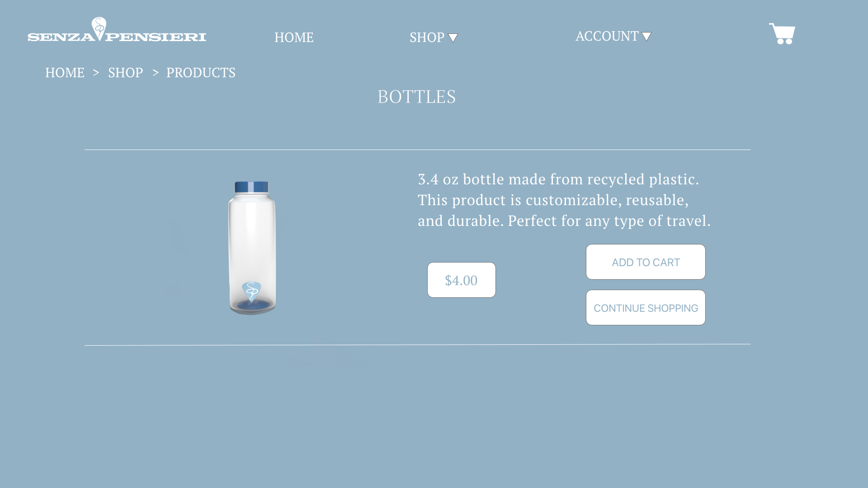Click the $4.00 price box
Screen dimensions: 868x488
pos(462,280)
